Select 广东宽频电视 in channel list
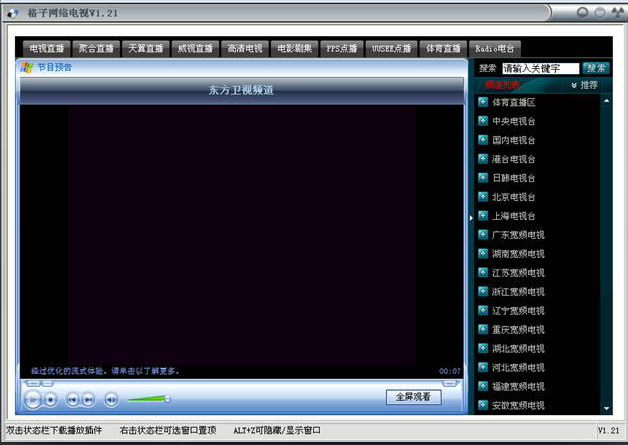Screen dimensions: 628x445 point(519,235)
